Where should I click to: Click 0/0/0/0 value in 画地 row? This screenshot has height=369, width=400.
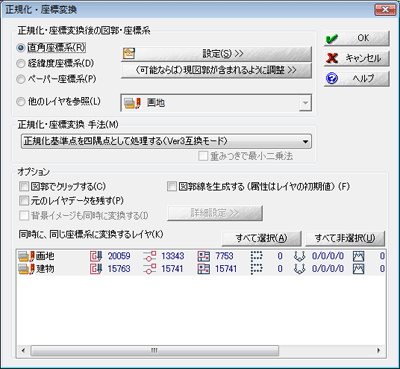pos(328,256)
